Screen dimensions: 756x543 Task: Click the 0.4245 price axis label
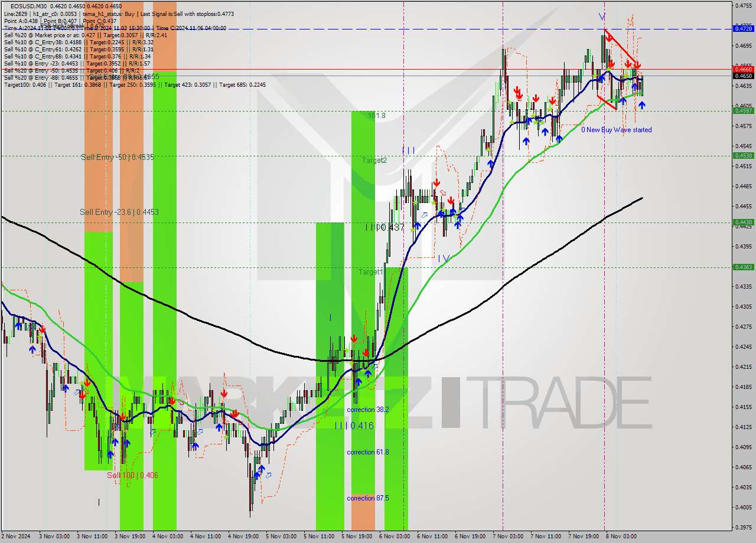pyautogui.click(x=743, y=346)
